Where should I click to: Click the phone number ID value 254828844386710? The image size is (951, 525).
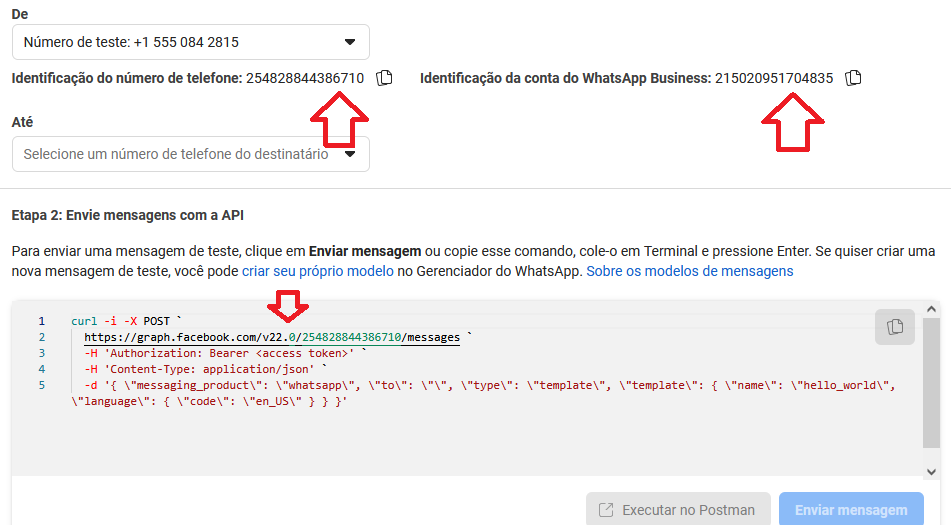pos(305,78)
